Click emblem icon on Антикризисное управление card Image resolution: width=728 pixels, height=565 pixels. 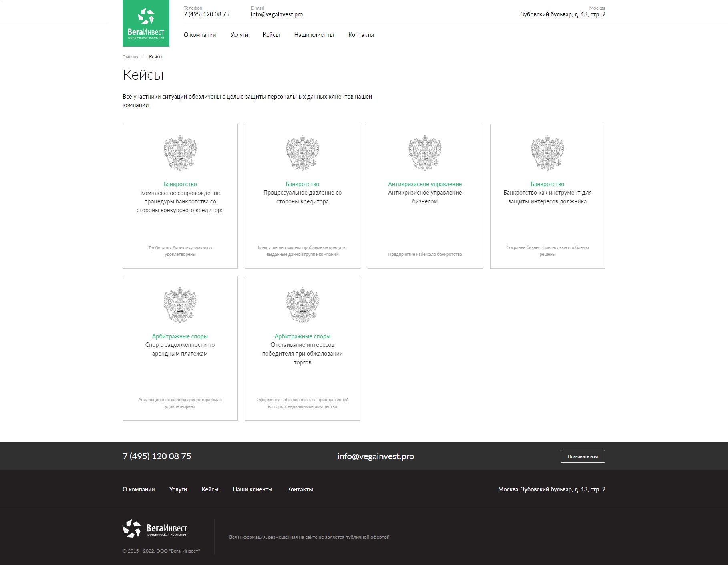pos(425,153)
